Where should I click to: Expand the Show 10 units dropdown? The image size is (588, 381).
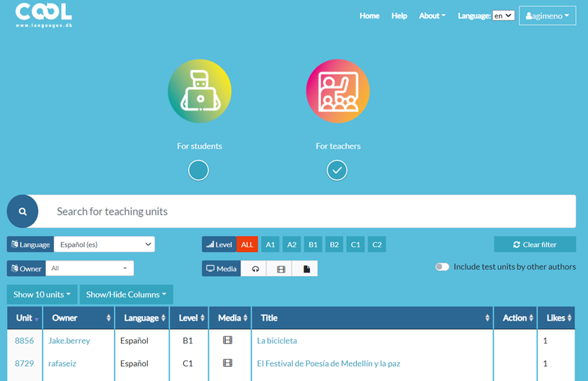(42, 295)
